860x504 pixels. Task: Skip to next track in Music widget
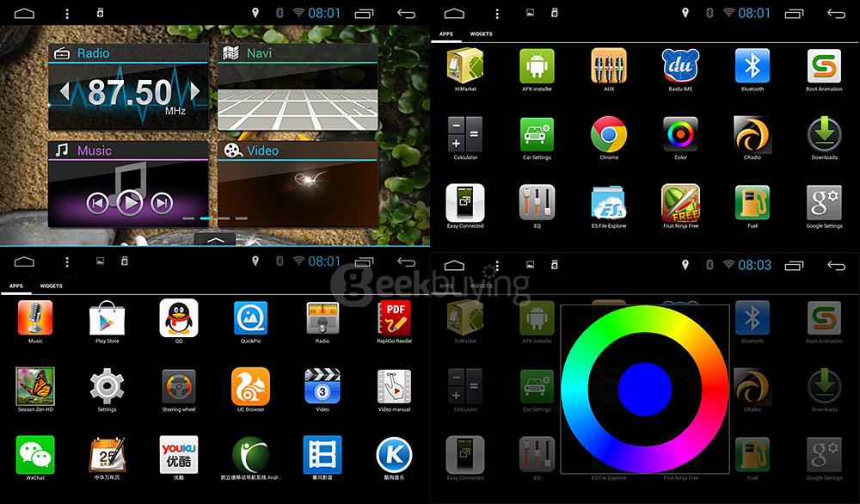click(162, 204)
